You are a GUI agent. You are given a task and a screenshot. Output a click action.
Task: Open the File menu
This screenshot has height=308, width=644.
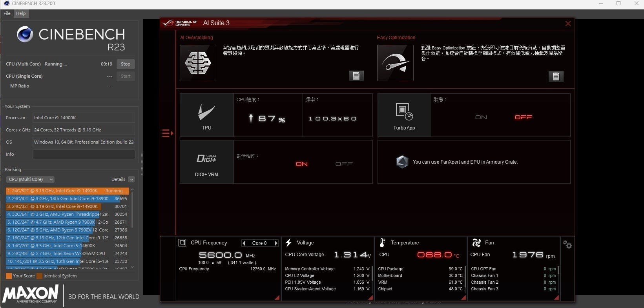7,13
